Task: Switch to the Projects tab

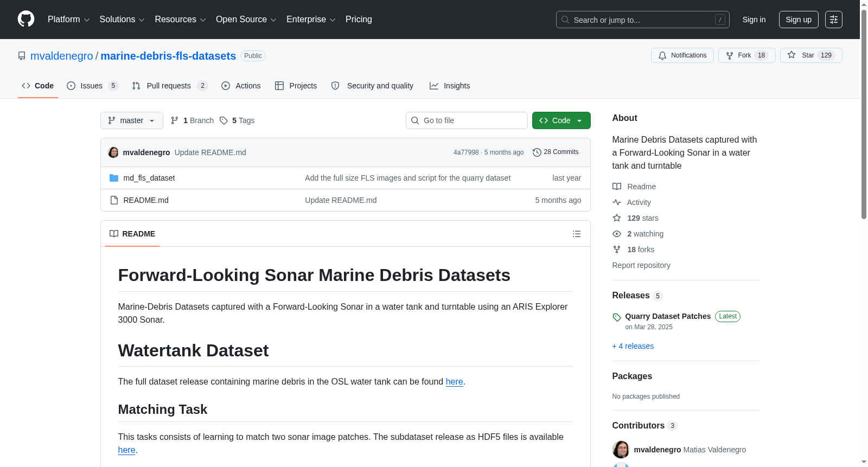Action: coord(296,86)
